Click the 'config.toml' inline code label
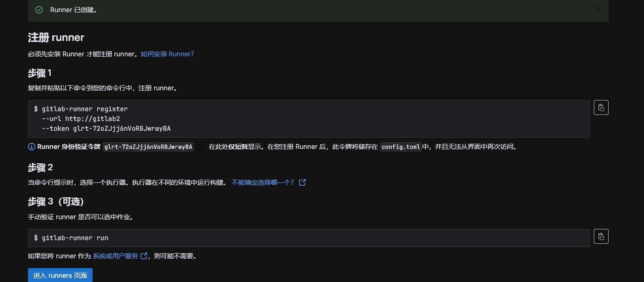Viewport: 644px width, 282px height. (x=400, y=147)
